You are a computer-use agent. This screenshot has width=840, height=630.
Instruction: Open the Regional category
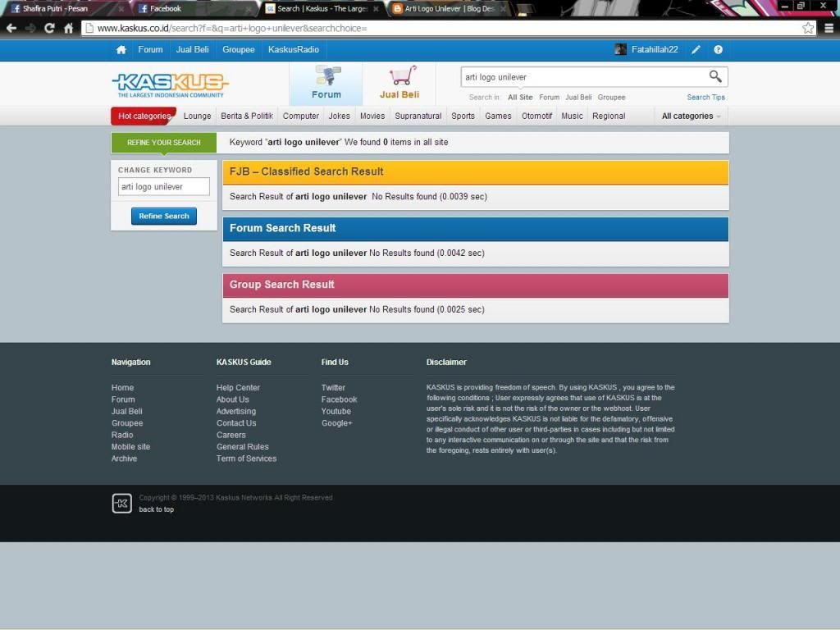[609, 116]
